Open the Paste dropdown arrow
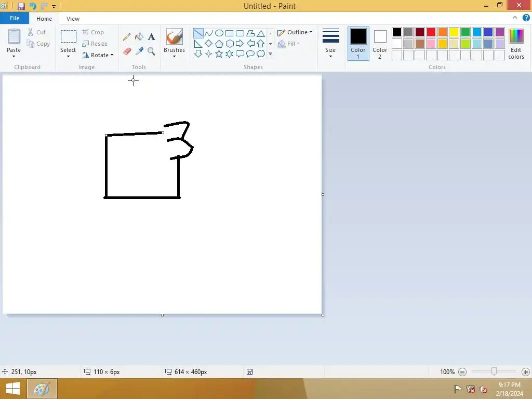Screen dimensions: 532x399 coord(14,56)
